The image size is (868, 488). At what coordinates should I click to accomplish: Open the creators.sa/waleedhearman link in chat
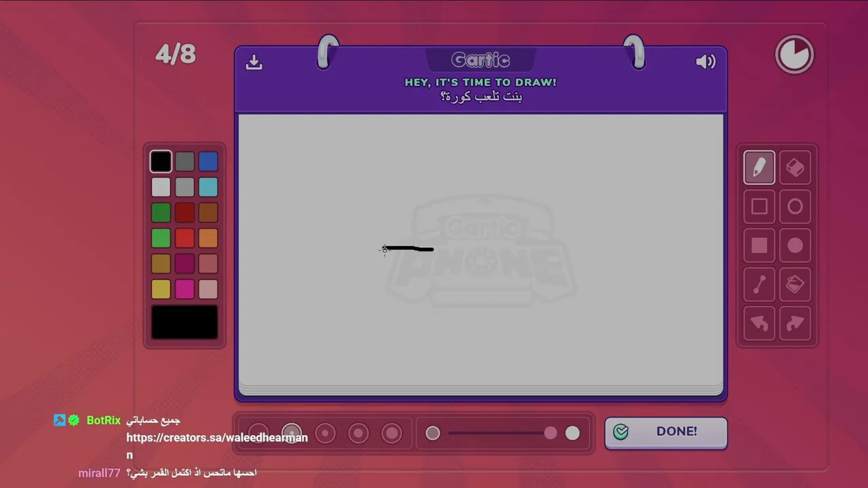tap(217, 446)
